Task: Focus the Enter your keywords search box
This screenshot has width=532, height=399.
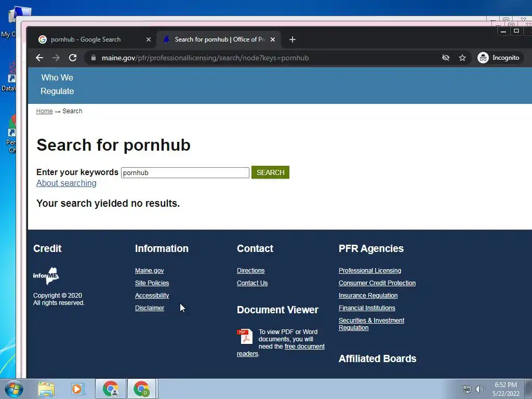Action: (185, 172)
